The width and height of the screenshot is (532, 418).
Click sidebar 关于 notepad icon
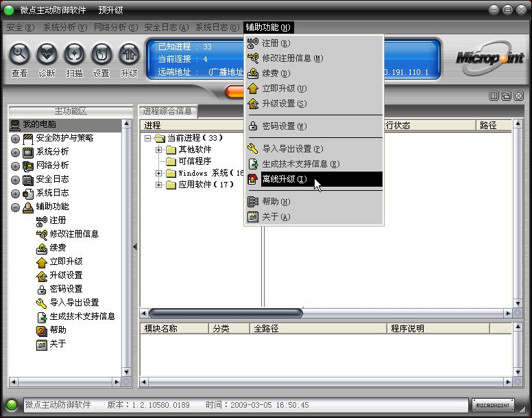41,345
